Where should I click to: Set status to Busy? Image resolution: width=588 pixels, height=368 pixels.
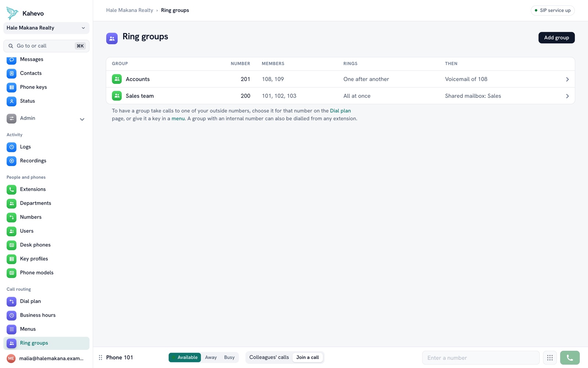click(229, 357)
